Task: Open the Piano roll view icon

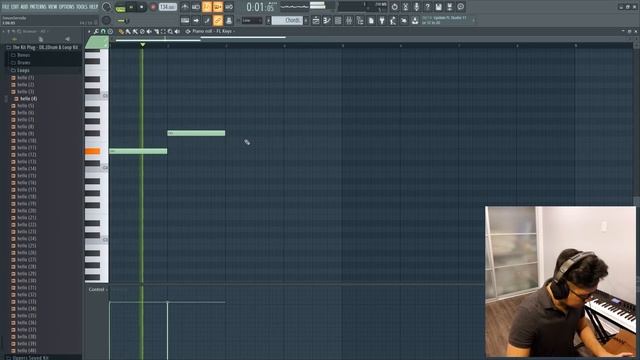Action: coord(327,20)
